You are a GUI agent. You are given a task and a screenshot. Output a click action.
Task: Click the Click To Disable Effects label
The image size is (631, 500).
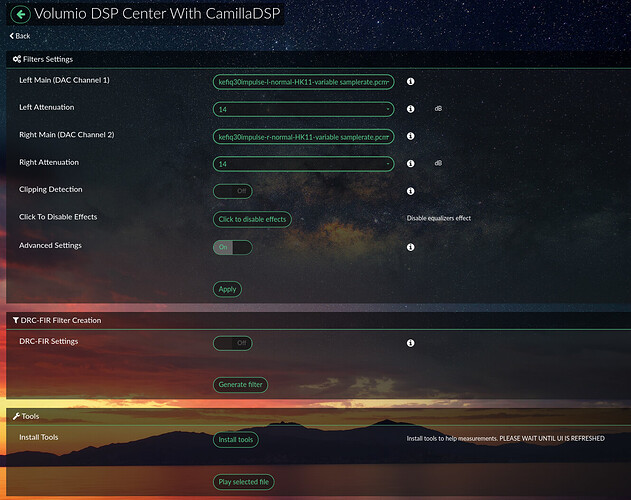click(x=58, y=217)
